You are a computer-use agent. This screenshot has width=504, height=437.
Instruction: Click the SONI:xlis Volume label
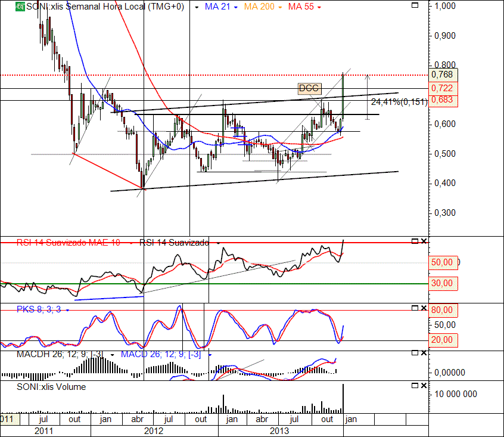[x=51, y=387]
